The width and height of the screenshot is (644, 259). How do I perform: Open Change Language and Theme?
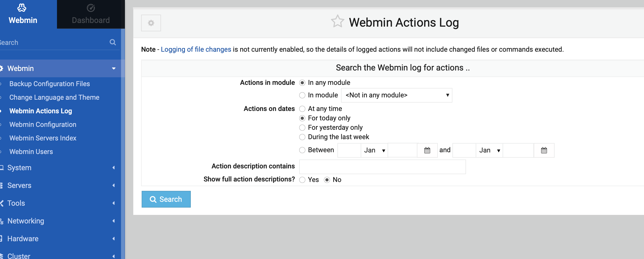coord(54,97)
